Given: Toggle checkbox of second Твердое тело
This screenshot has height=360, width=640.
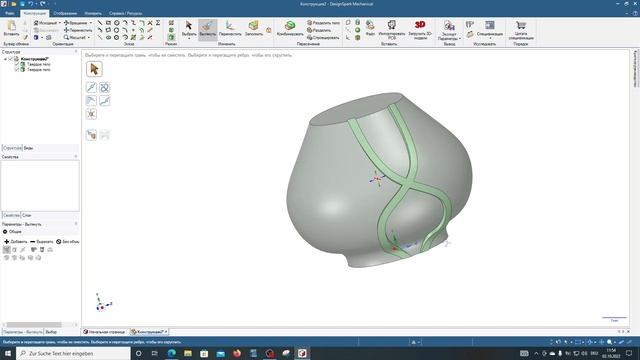Looking at the screenshot, I should pyautogui.click(x=17, y=69).
